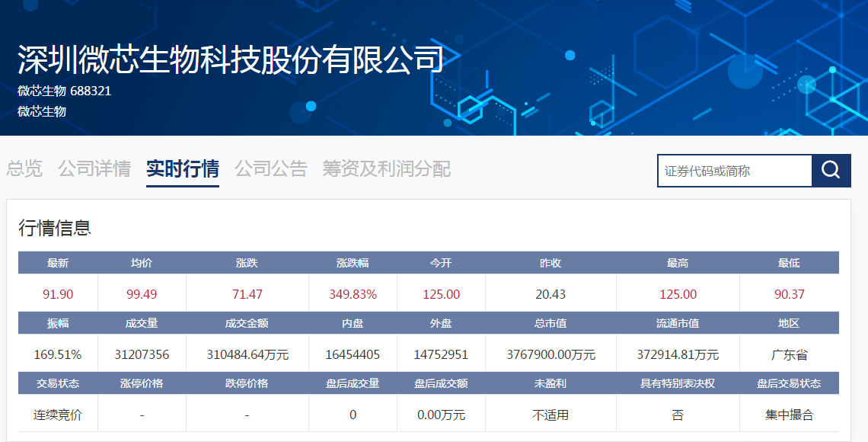Click the 外盘 header cell
Image resolution: width=868 pixels, height=442 pixels.
pyautogui.click(x=441, y=323)
